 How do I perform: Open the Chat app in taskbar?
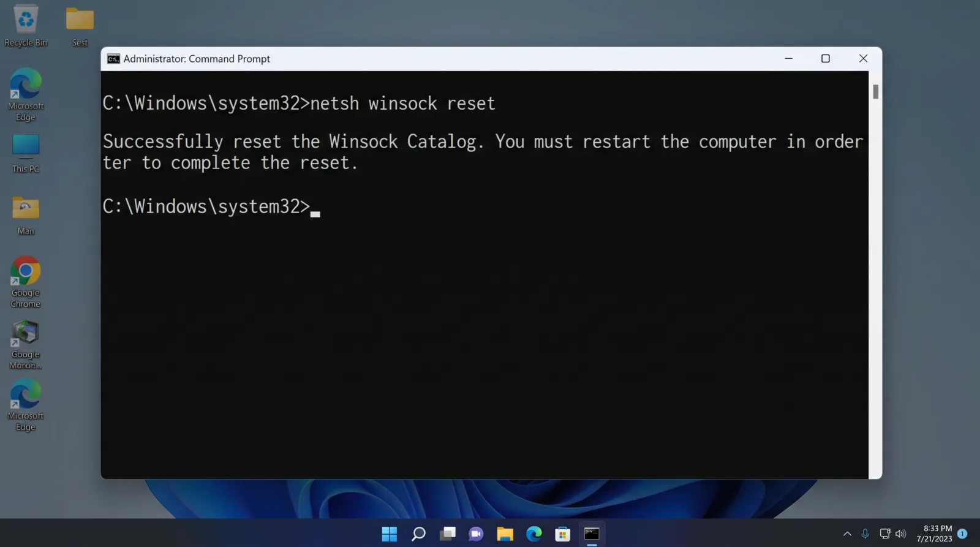click(x=476, y=534)
